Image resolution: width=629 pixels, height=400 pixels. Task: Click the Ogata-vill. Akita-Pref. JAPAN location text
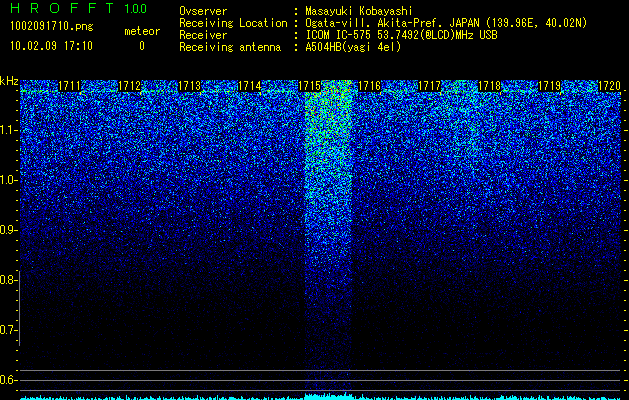coord(446,23)
